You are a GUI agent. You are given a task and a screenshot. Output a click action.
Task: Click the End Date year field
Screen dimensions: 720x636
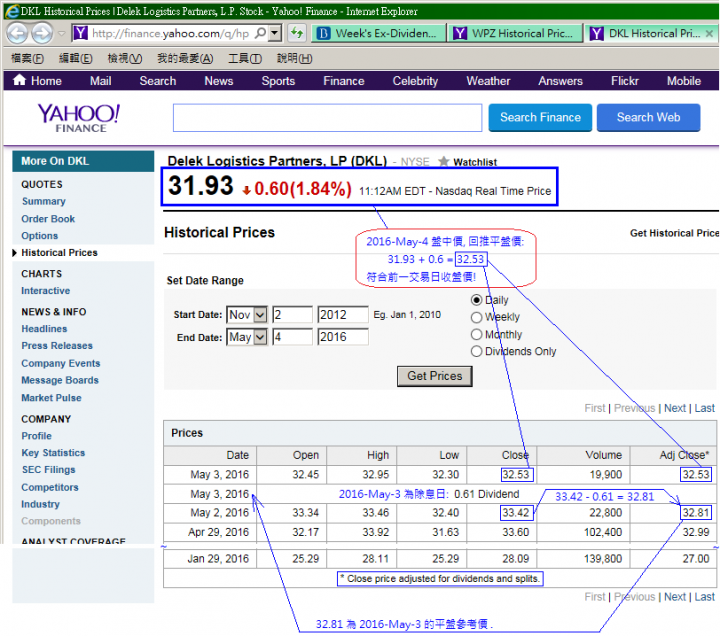343,337
